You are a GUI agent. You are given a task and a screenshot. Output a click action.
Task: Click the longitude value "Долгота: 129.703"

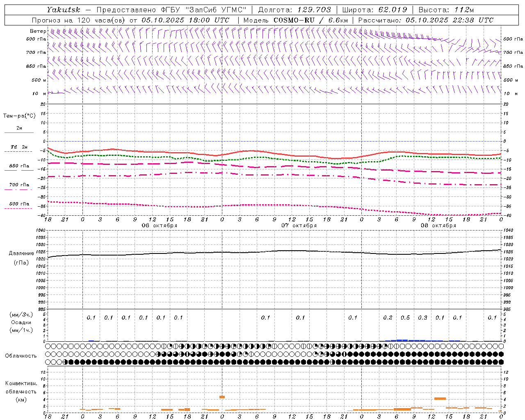click(x=294, y=10)
